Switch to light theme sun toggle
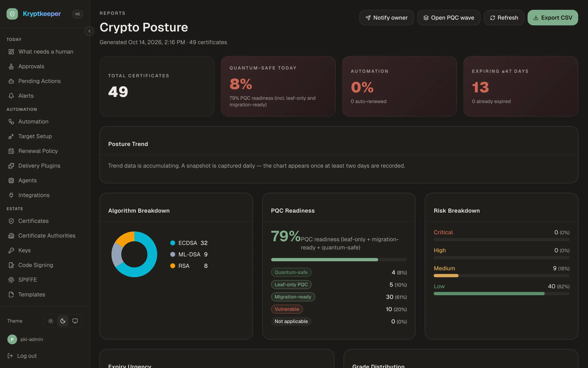 pos(51,321)
